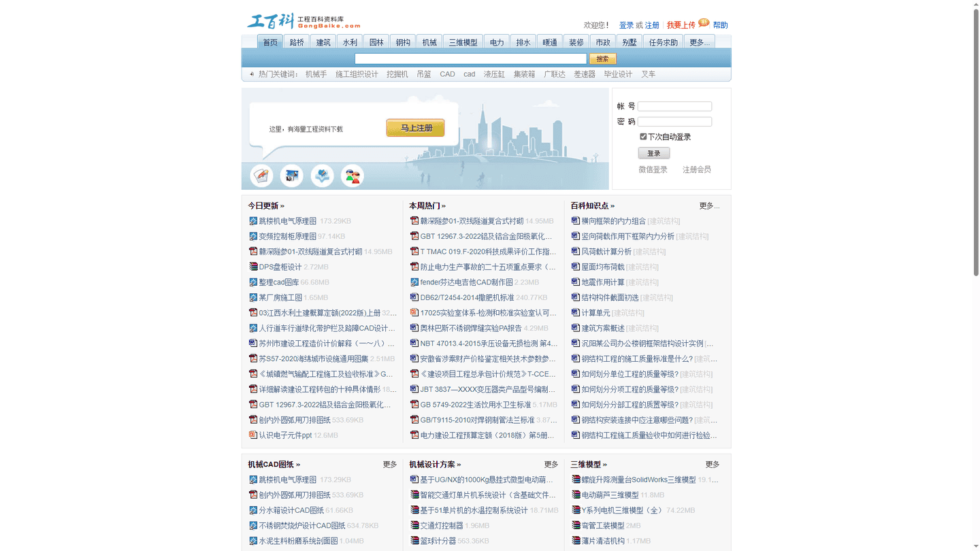Open the 路桥 navigation tab

click(x=297, y=42)
